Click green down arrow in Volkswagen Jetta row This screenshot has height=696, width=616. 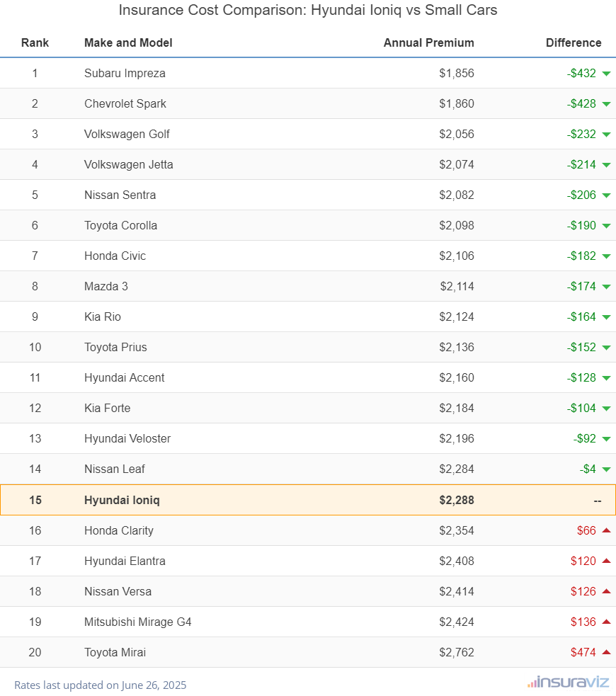point(606,165)
